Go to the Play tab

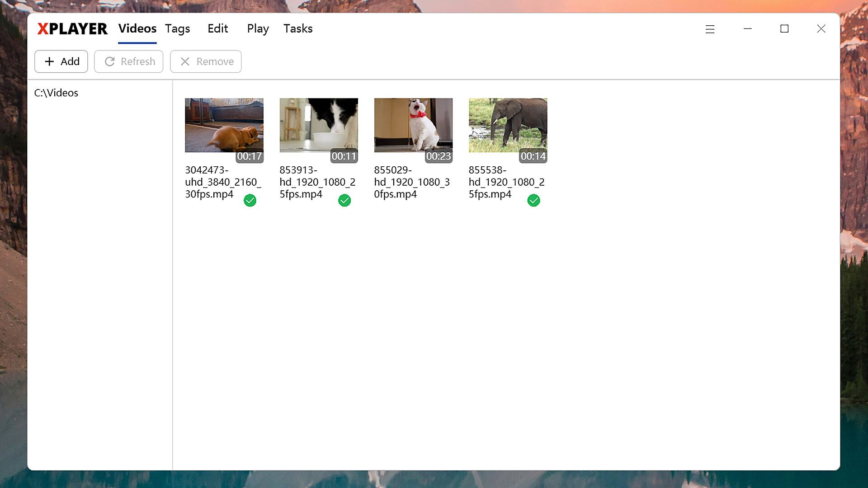click(x=258, y=29)
